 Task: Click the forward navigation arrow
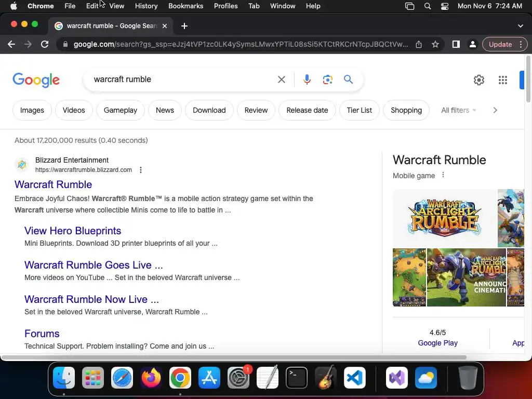click(28, 45)
